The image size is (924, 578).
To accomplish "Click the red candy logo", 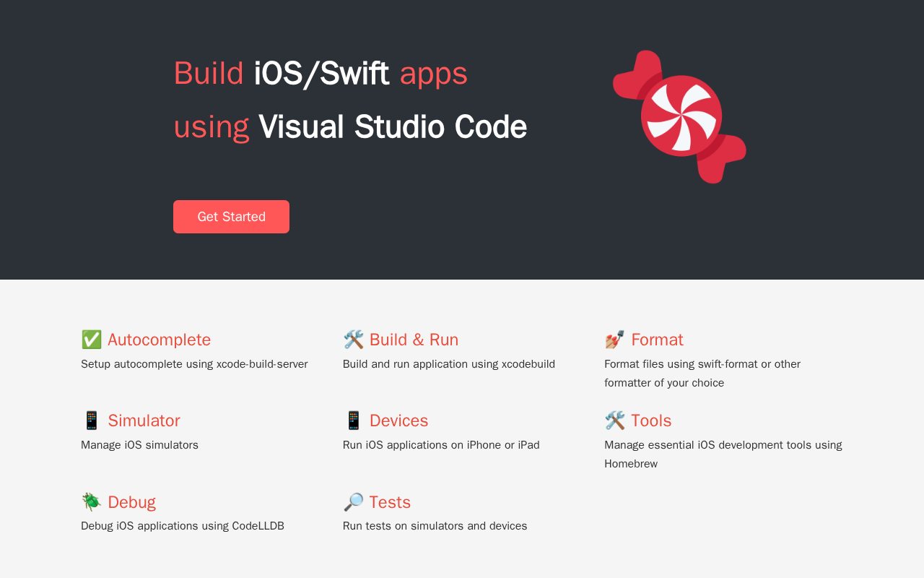I will point(679,116).
